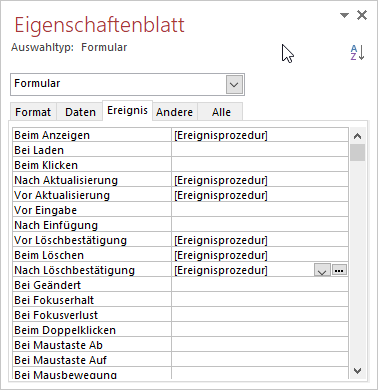
Task: Open the pane options arrow beside close
Action: [344, 15]
